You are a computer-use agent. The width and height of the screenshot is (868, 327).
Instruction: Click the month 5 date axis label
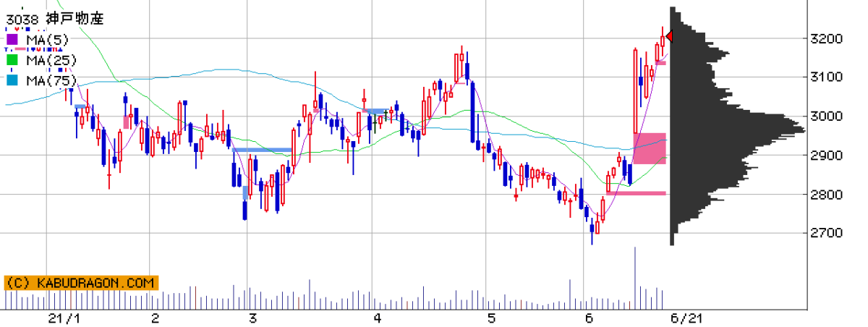pyautogui.click(x=491, y=318)
